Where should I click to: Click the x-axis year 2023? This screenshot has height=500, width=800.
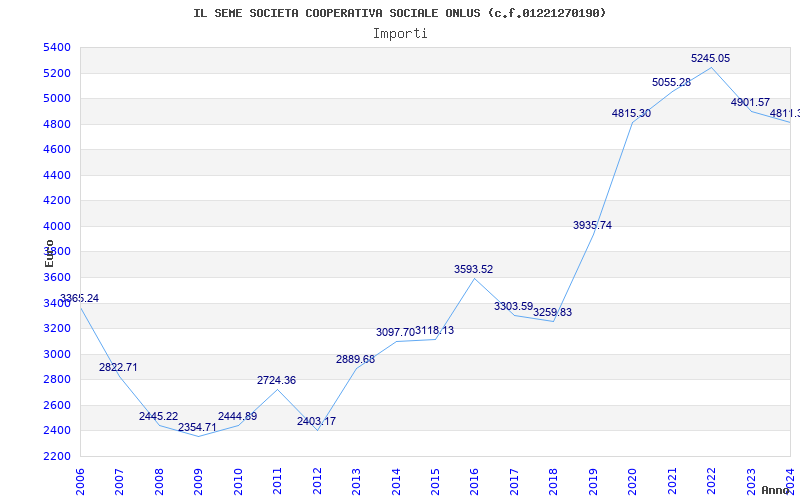[x=751, y=482]
